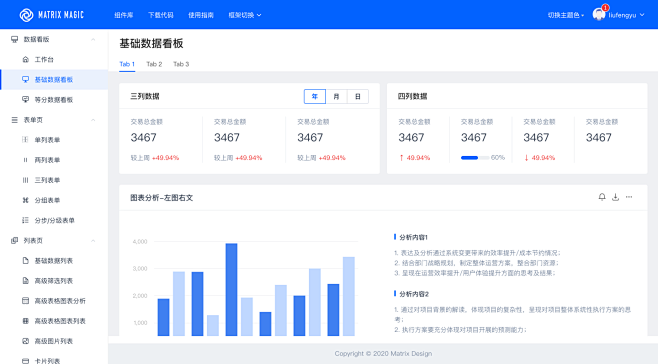Select the 日 period option

(358, 97)
